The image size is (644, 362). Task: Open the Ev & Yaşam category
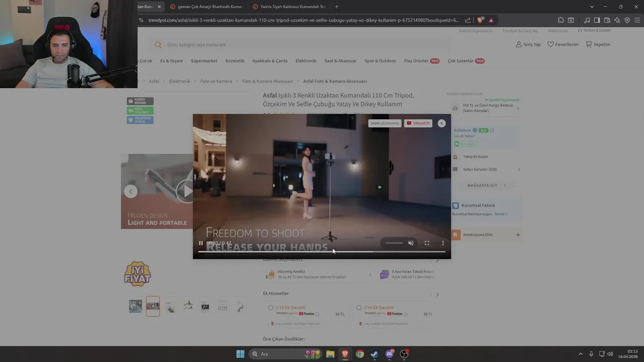172,61
